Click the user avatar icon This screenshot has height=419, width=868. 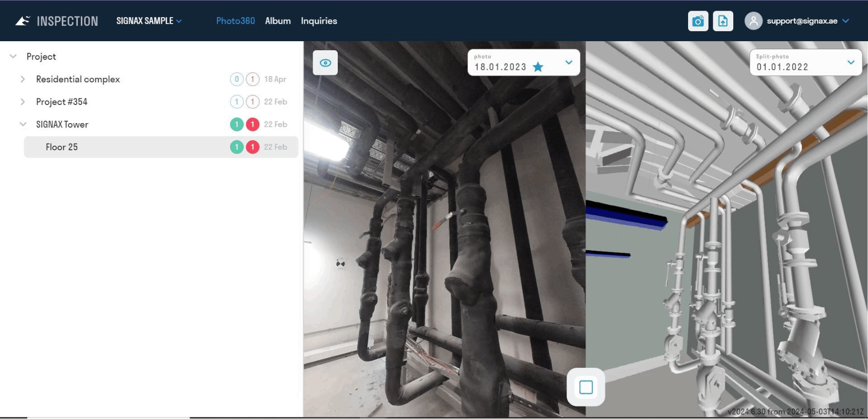753,21
